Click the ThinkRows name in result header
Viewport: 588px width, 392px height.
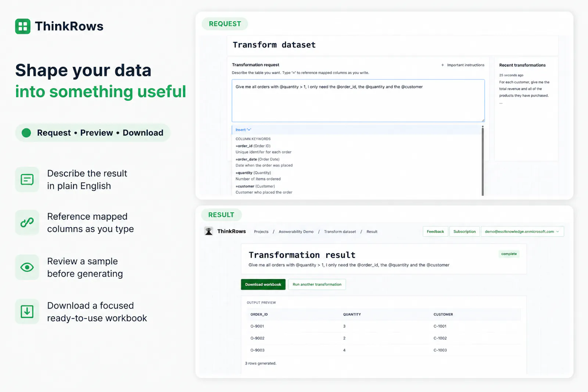(232, 231)
